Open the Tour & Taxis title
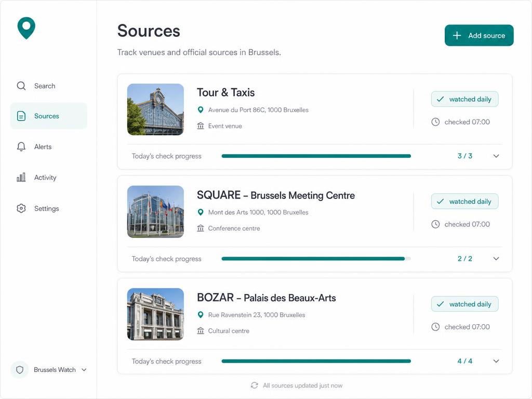The height and width of the screenshot is (399, 532). click(225, 92)
